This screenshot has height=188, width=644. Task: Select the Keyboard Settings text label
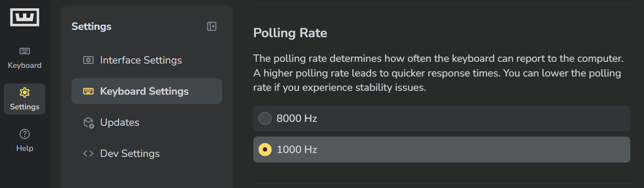(x=144, y=91)
